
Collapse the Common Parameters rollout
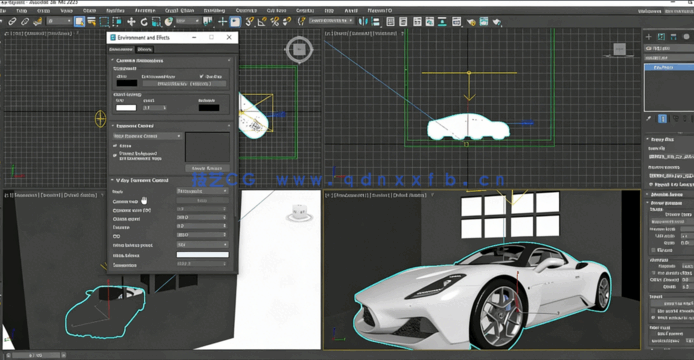(x=139, y=60)
